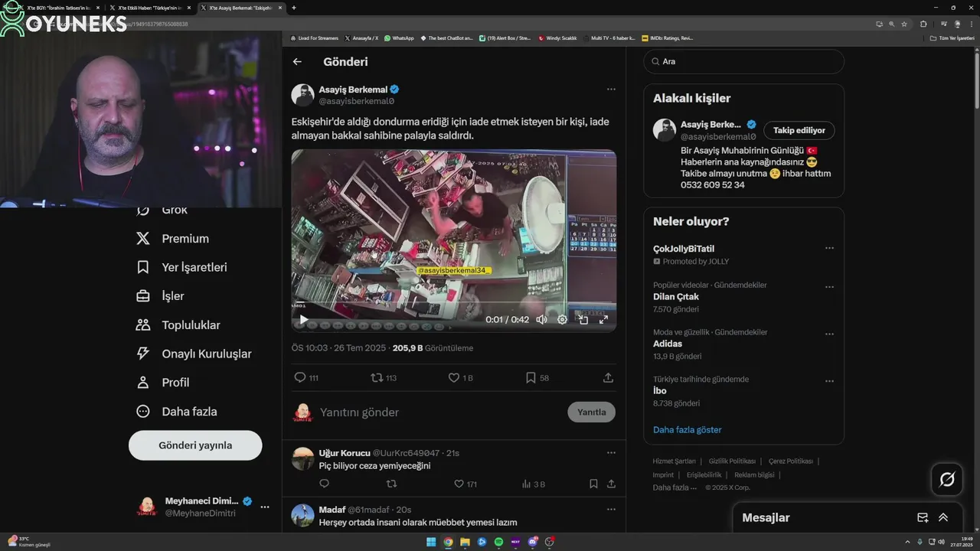The width and height of the screenshot is (980, 551).
Task: Seek along the video progress bar
Action: (453, 302)
